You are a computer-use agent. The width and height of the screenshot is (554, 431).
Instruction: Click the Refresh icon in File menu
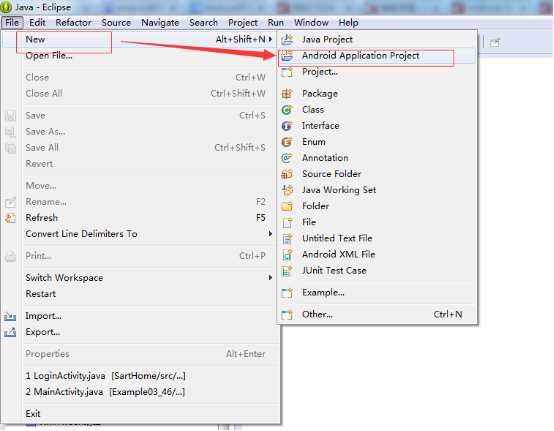(11, 218)
